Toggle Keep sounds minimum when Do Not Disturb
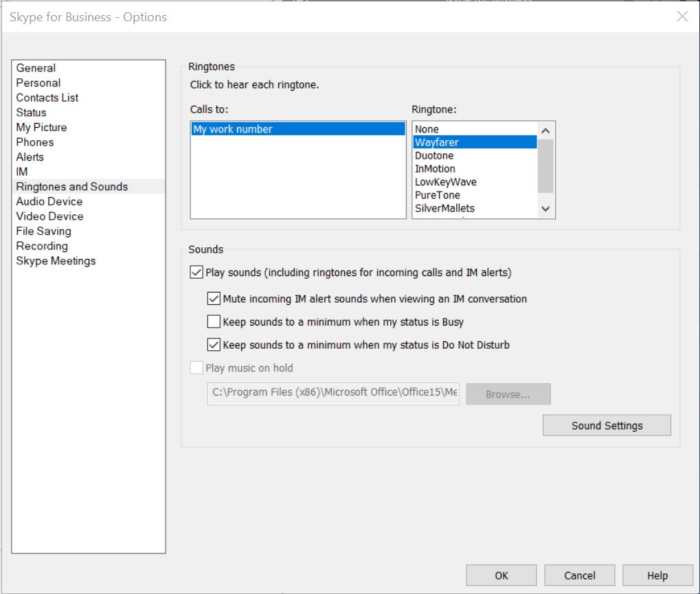Screen dimensions: 700x594 [214, 345]
